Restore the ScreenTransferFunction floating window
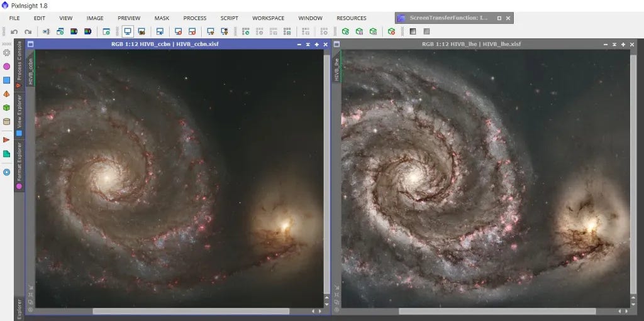This screenshot has height=321, width=644. (499, 18)
